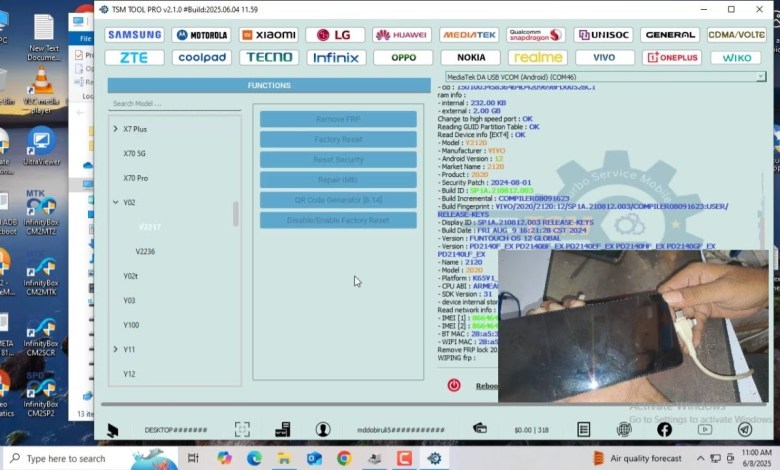Viewport: 780px width, 470px height.
Task: Click the Factory Reset button
Action: click(338, 140)
